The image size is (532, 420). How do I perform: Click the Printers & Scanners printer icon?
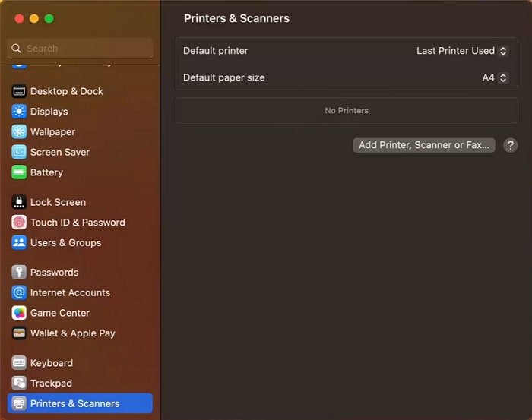click(x=19, y=403)
